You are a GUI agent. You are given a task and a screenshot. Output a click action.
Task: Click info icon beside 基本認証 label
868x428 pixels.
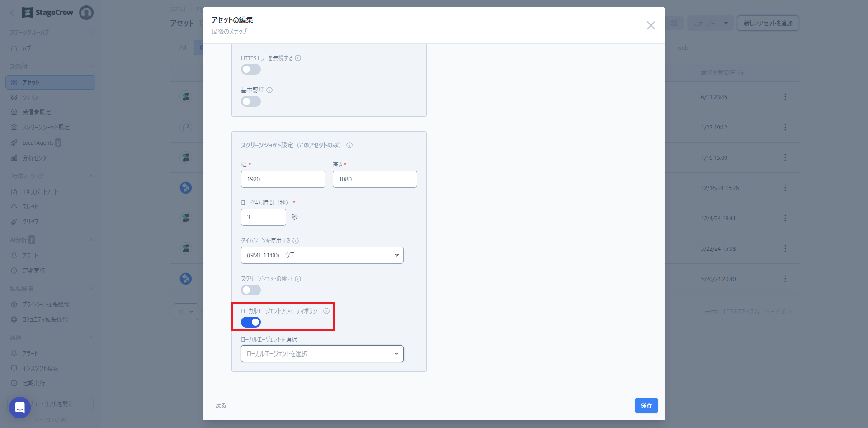(269, 90)
